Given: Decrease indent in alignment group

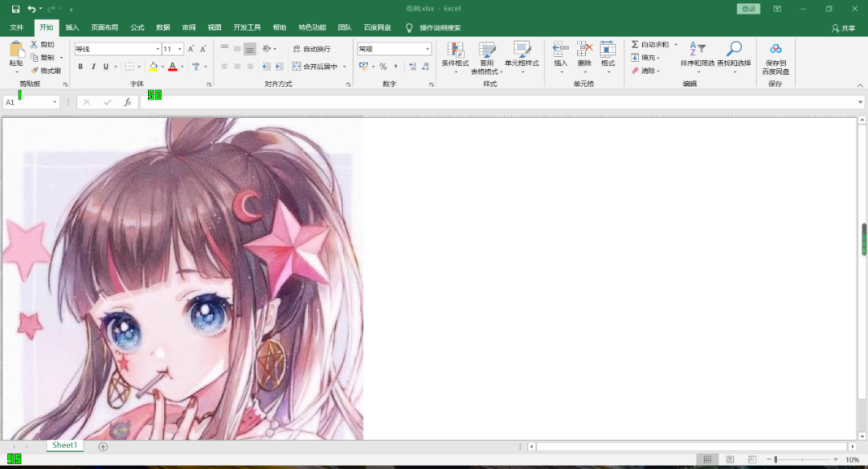Looking at the screenshot, I should (266, 67).
